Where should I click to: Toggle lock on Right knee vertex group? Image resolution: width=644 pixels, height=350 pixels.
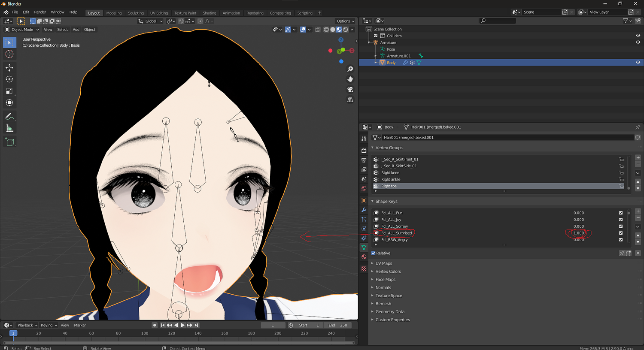tap(621, 173)
